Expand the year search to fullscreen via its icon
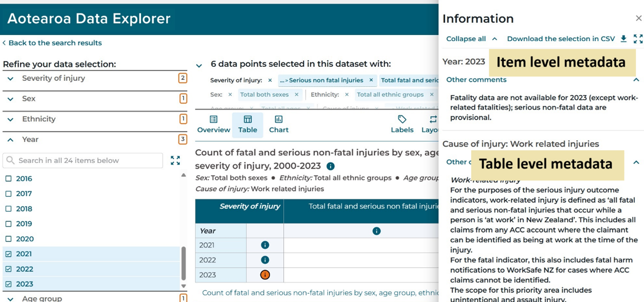 coord(175,160)
